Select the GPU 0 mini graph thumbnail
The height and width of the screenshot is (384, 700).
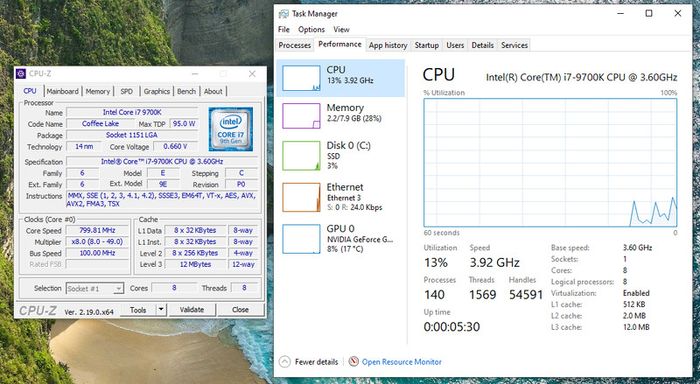(x=301, y=239)
